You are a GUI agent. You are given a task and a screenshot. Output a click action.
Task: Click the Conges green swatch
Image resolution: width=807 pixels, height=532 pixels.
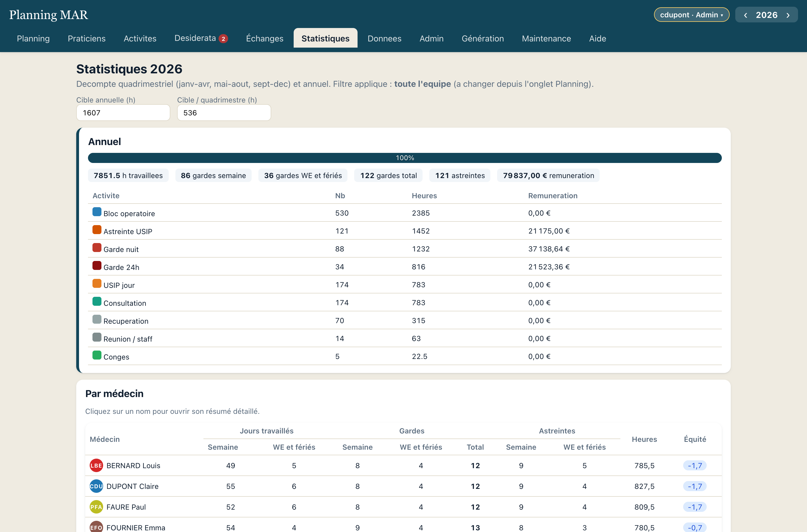pyautogui.click(x=97, y=355)
